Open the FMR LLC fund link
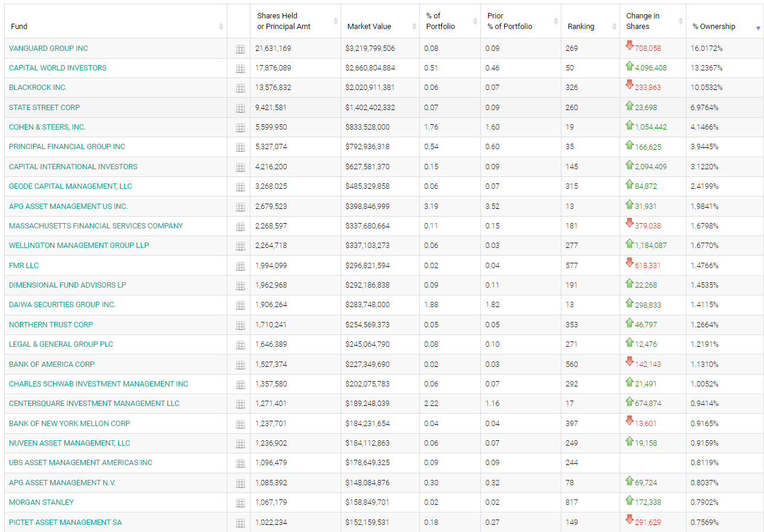The width and height of the screenshot is (764, 532). coord(24,265)
